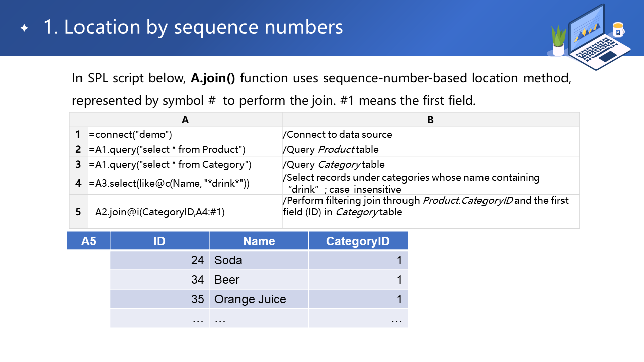
Task: Click the A3.select like@c formula cell
Action: point(185,183)
